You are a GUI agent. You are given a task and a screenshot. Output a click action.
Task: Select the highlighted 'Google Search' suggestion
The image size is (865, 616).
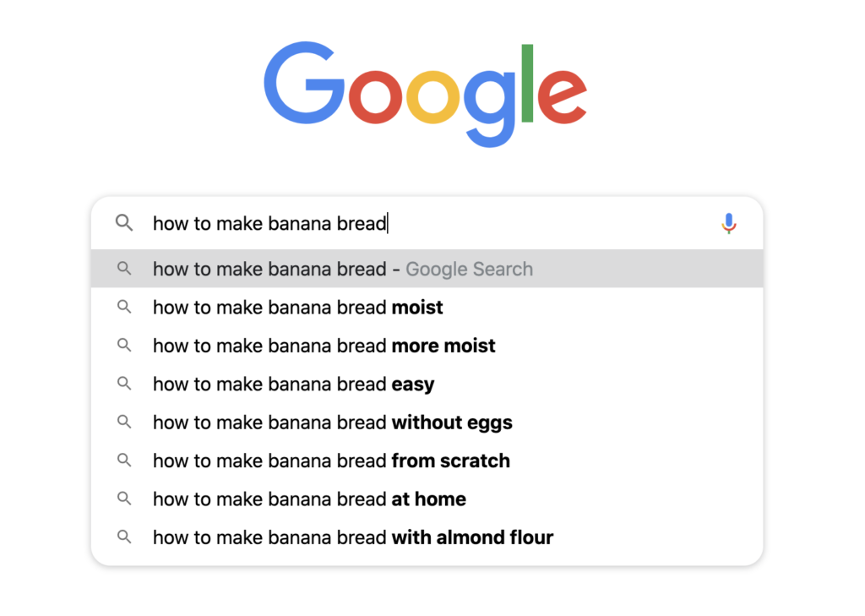pos(342,269)
